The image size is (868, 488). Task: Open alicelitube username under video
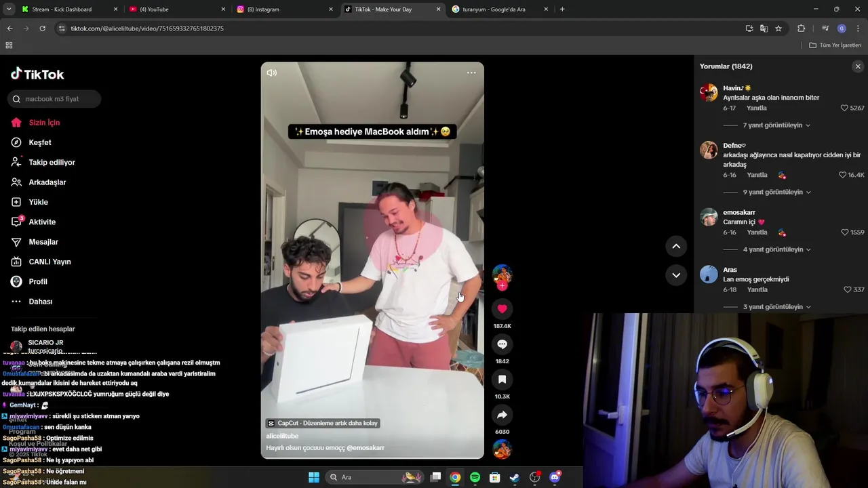click(282, 436)
